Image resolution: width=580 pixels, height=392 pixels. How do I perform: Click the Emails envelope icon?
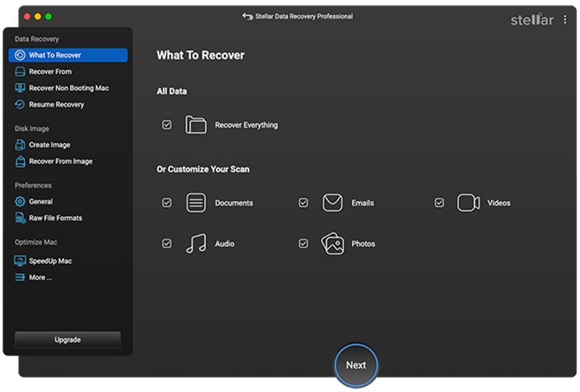pyautogui.click(x=332, y=203)
